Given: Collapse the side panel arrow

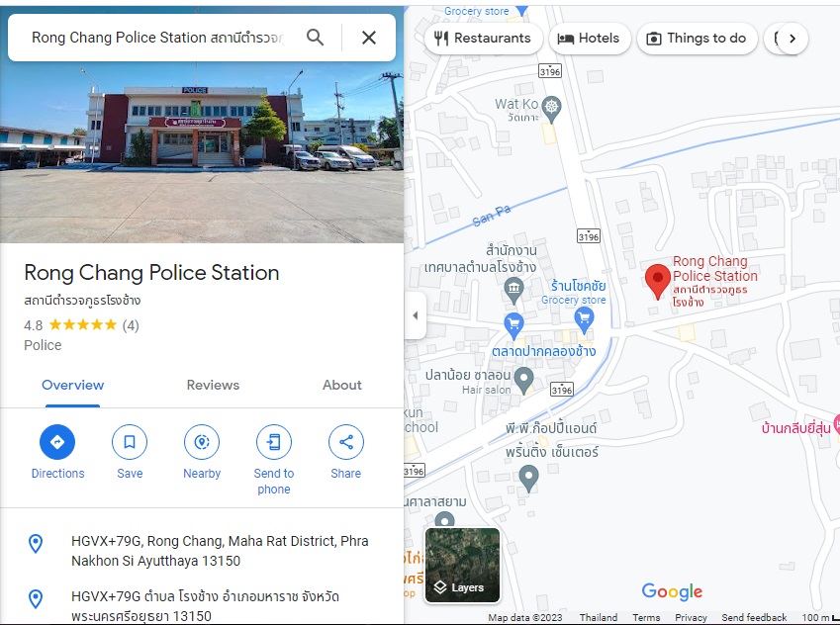Looking at the screenshot, I should [x=416, y=315].
